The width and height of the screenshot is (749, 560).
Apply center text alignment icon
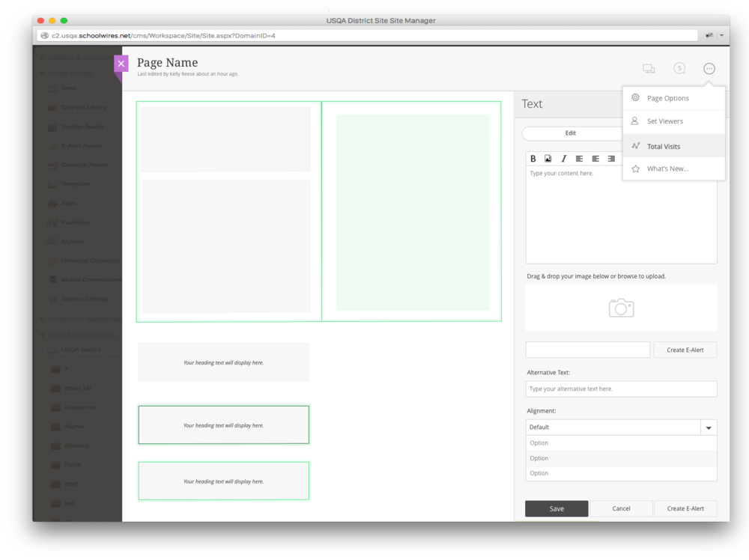(x=595, y=159)
